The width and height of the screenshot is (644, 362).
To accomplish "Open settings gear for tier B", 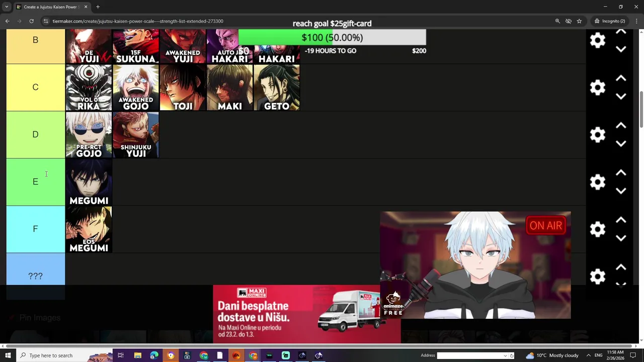I will (597, 40).
